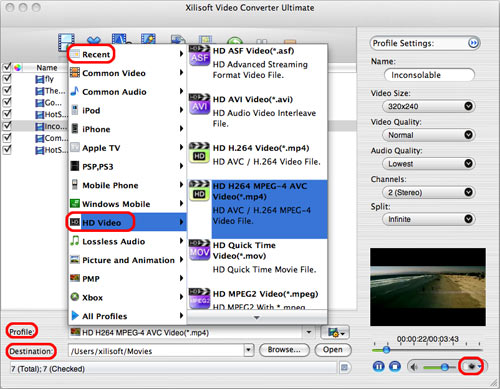Select the Com... file name in list
Screen dimensions: 500x389
[55, 138]
